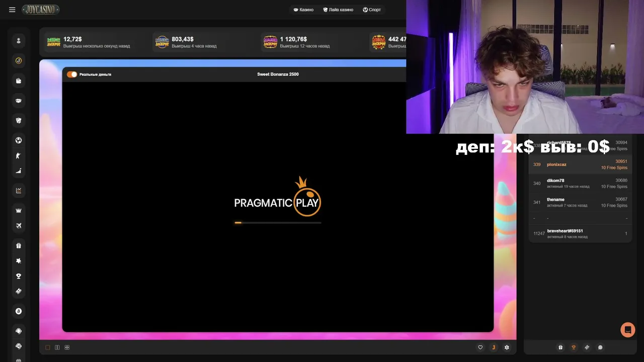
Task: Go to the JoyCasino logo home link
Action: pos(41,10)
